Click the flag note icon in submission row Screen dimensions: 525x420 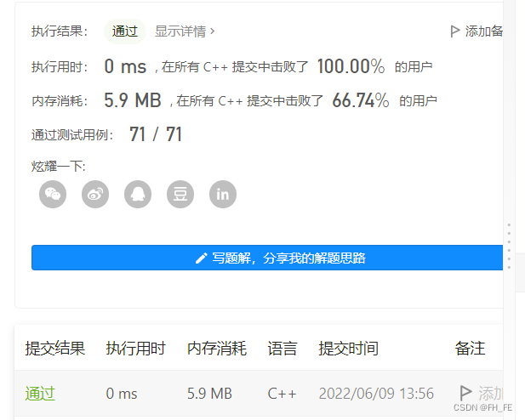[x=465, y=393]
